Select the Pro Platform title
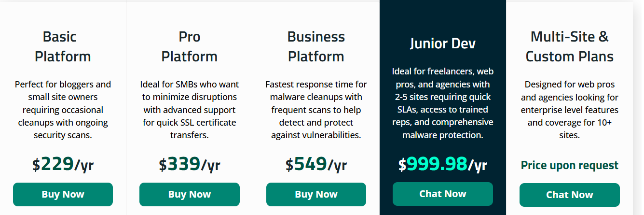 pos(189,46)
